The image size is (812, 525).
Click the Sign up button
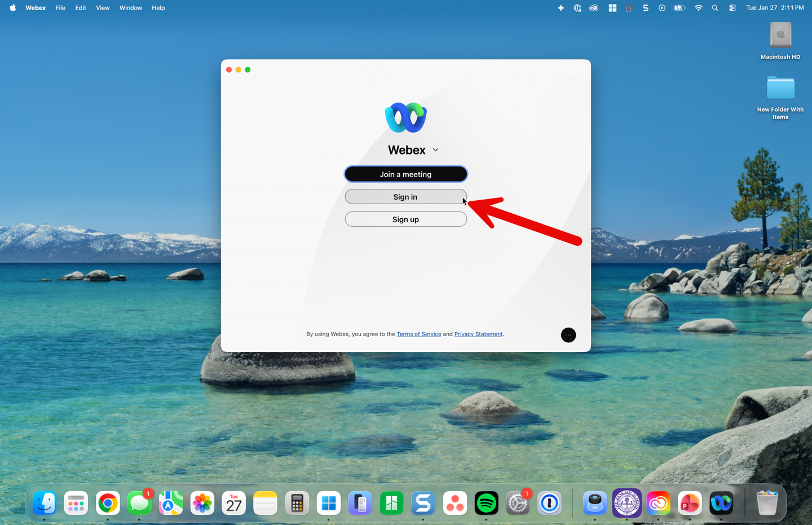click(x=405, y=219)
